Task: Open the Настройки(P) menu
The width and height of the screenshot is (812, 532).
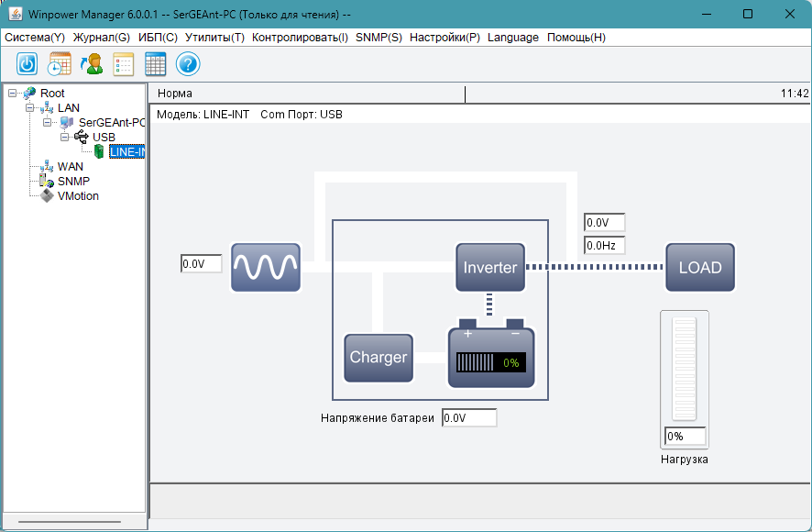Action: click(444, 38)
